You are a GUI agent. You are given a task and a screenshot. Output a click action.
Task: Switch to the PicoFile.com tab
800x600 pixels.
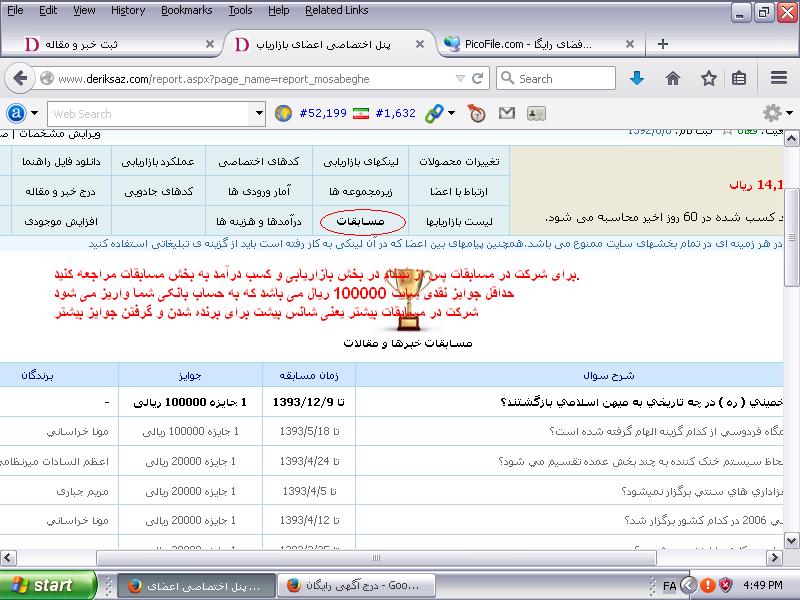[x=541, y=44]
